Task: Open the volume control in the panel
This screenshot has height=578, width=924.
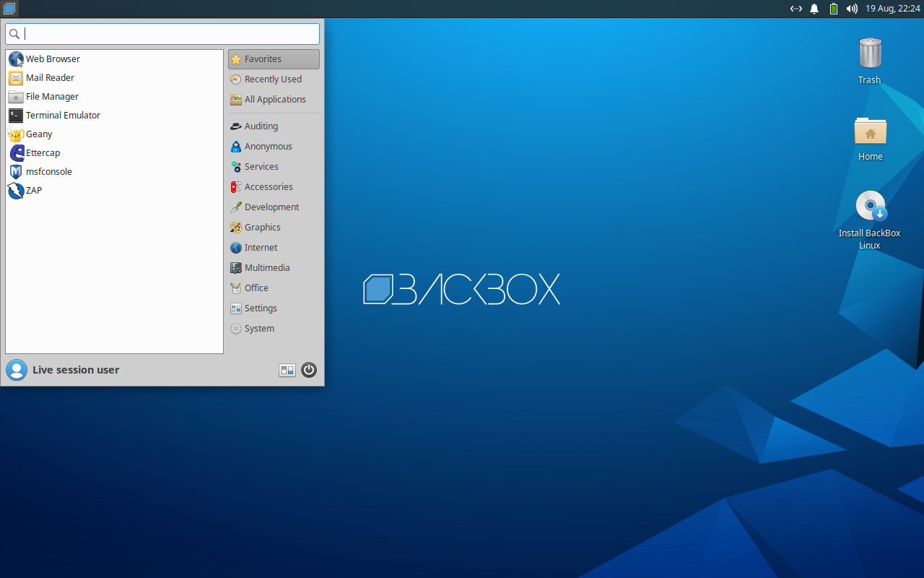Action: click(x=852, y=9)
